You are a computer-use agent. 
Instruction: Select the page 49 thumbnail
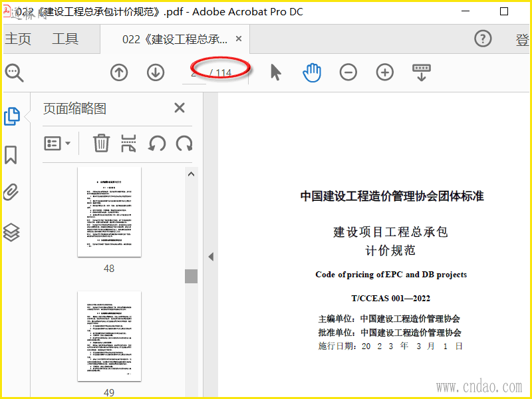click(x=109, y=336)
